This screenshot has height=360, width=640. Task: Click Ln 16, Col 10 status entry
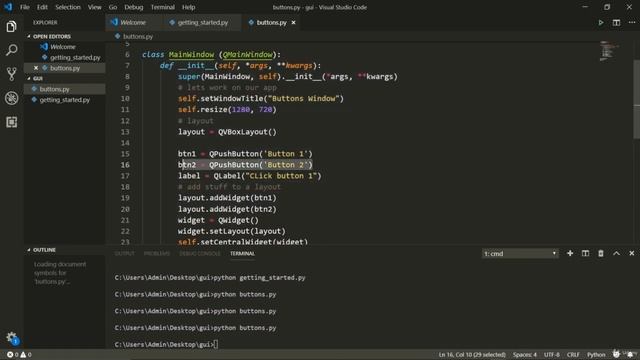[472, 355]
